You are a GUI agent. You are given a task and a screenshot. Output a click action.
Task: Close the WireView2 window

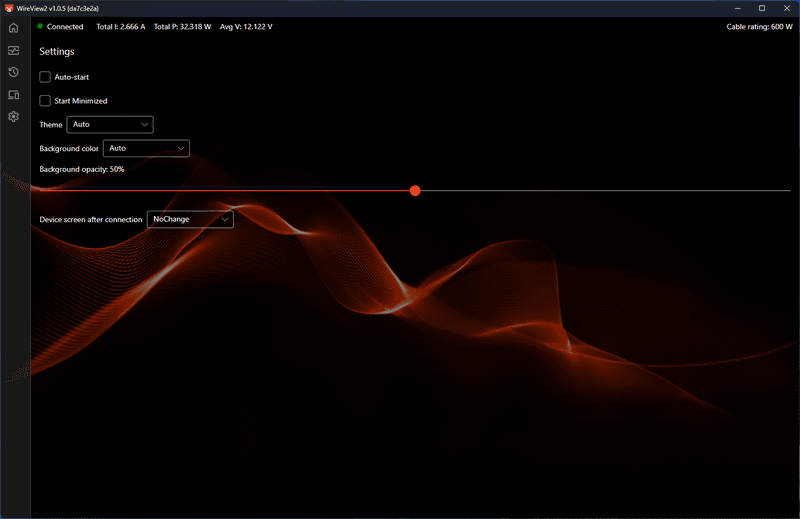tap(787, 8)
